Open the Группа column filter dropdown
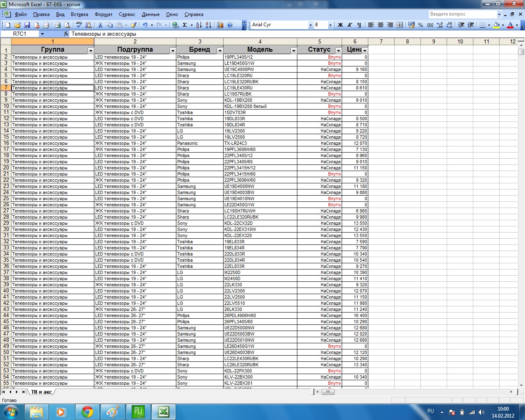The height and width of the screenshot is (420, 525). 91,50
